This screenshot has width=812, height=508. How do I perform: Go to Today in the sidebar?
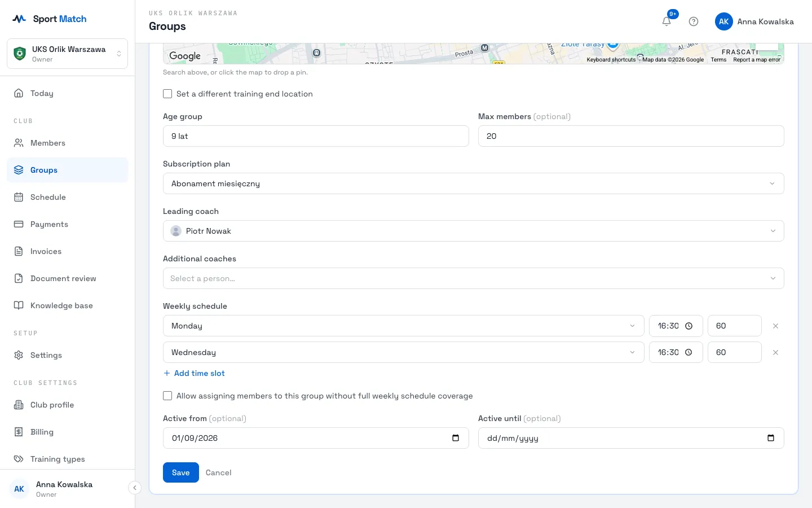click(x=68, y=93)
